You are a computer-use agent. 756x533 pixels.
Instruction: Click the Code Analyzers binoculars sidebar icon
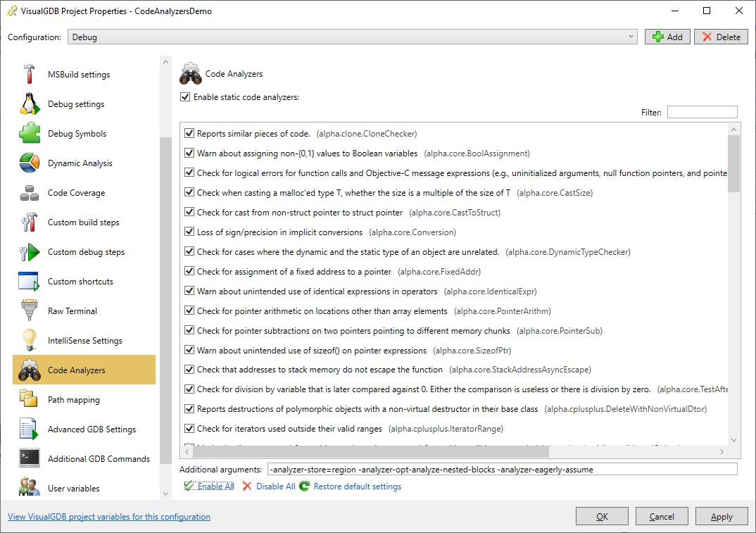pyautogui.click(x=30, y=370)
